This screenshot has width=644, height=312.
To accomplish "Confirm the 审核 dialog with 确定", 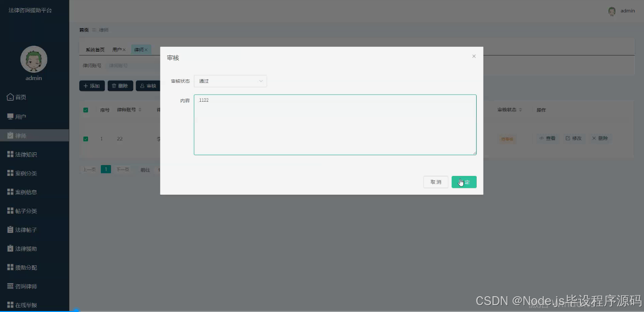I will tap(464, 182).
